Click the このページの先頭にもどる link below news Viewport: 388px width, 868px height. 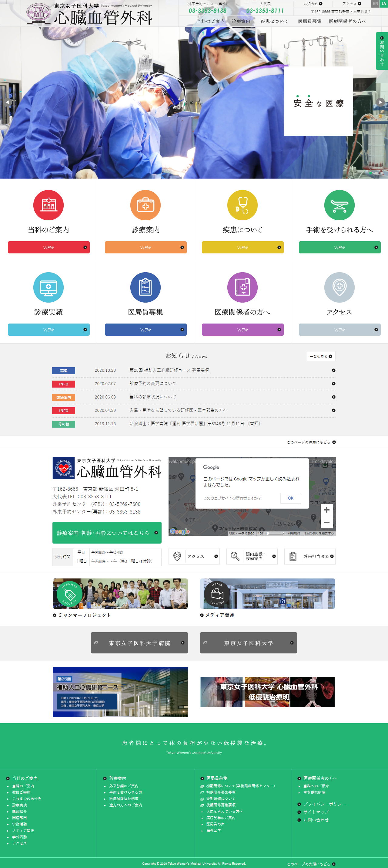point(311,442)
